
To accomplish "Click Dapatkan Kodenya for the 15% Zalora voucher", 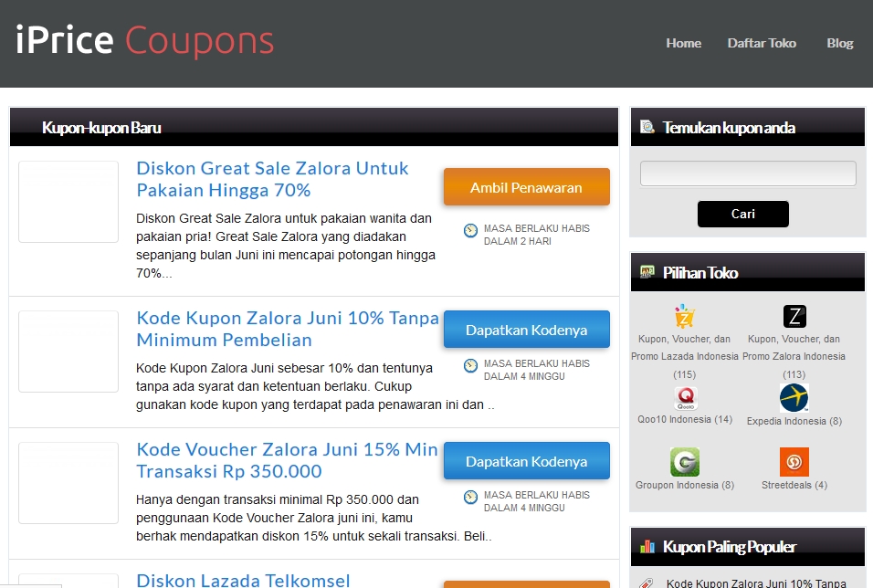I will point(527,461).
